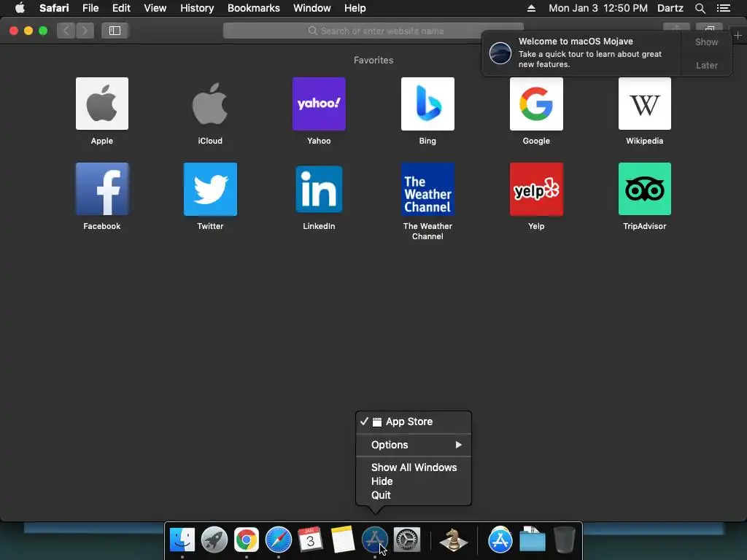
Task: Click the Finder icon in the Dock
Action: 182,540
